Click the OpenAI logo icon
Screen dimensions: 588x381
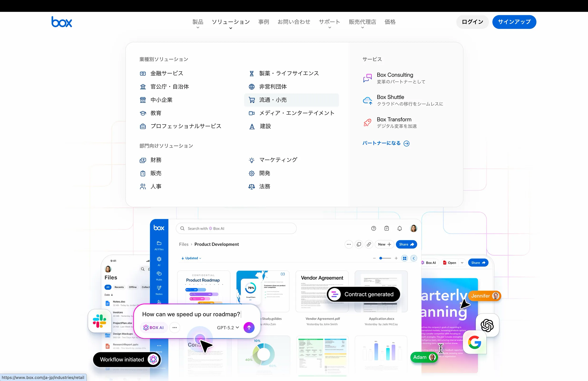tap(487, 325)
